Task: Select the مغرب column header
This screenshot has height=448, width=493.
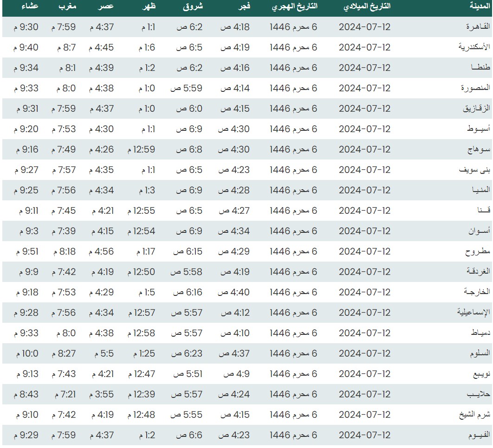Action: coord(69,6)
